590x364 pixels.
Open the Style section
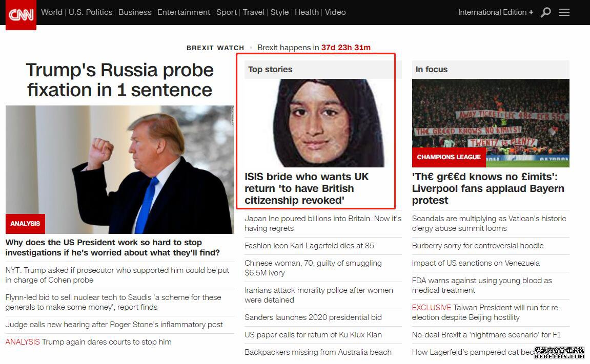pyautogui.click(x=279, y=12)
